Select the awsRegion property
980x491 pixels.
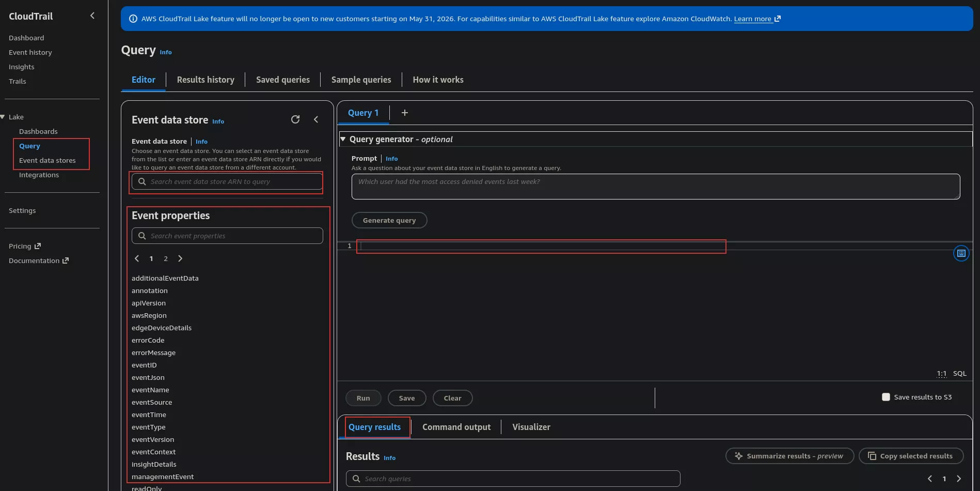149,315
